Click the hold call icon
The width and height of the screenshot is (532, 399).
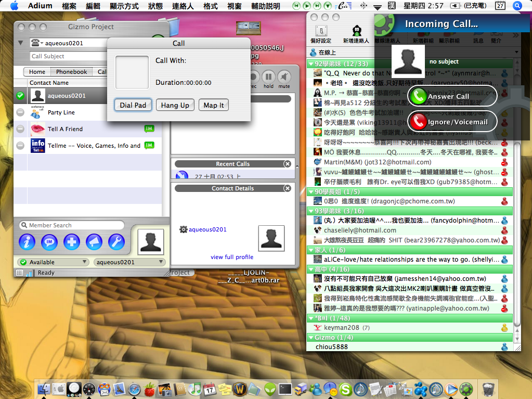point(268,76)
